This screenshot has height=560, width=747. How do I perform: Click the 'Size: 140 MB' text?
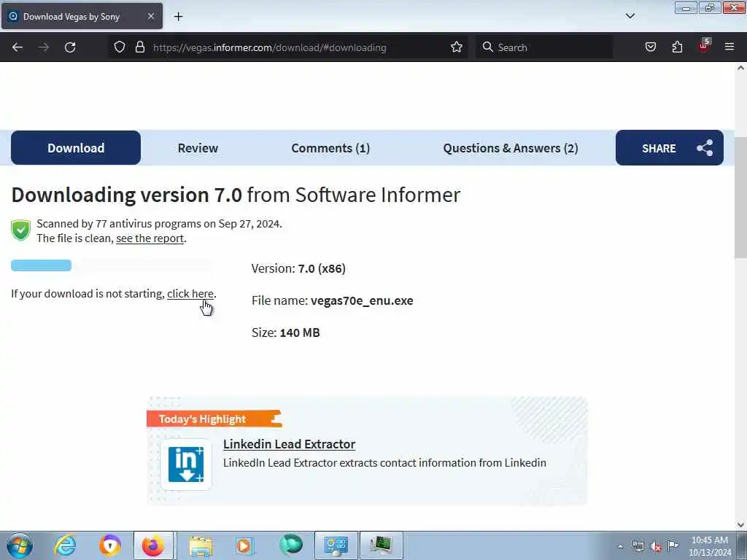pyautogui.click(x=285, y=332)
